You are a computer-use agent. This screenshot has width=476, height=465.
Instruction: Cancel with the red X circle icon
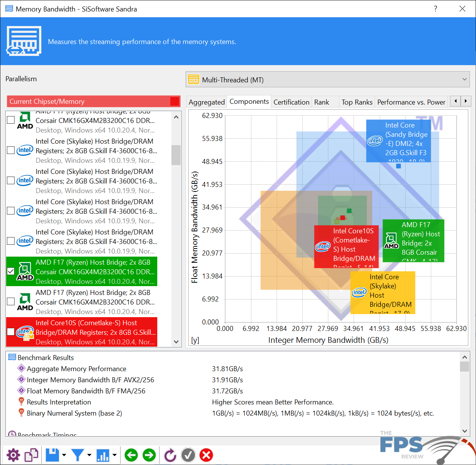click(x=206, y=455)
